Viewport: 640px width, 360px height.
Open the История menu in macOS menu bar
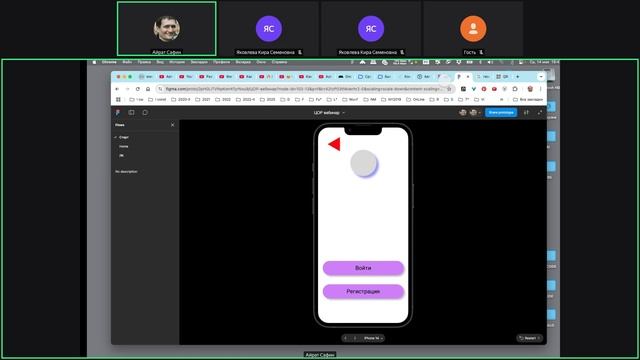click(177, 62)
